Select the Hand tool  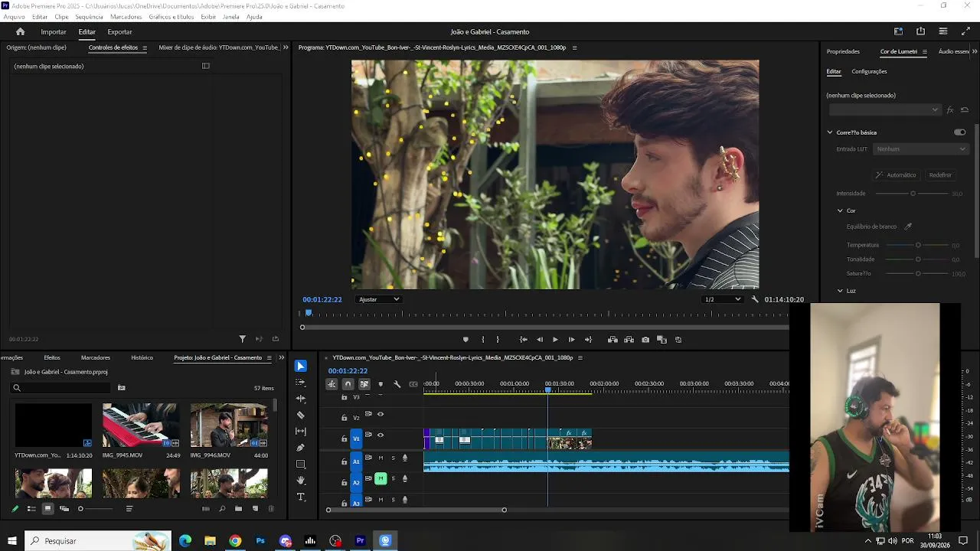[300, 481]
